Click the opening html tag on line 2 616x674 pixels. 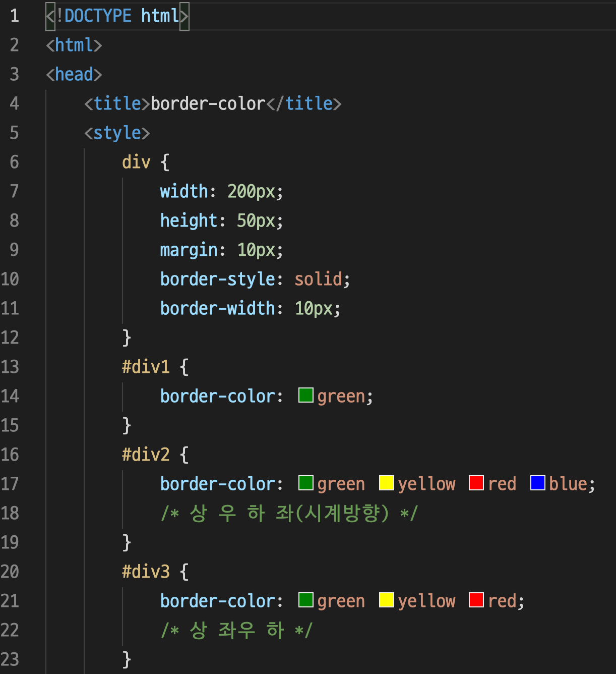click(74, 45)
